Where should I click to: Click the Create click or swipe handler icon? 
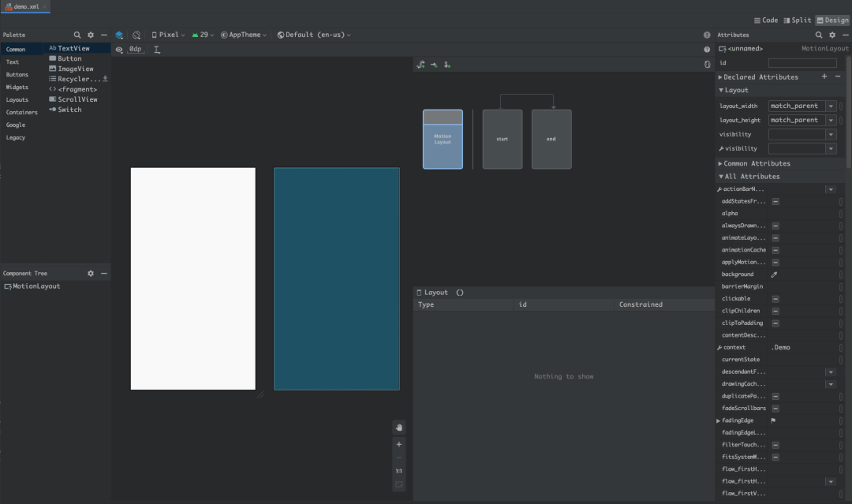[x=447, y=65]
